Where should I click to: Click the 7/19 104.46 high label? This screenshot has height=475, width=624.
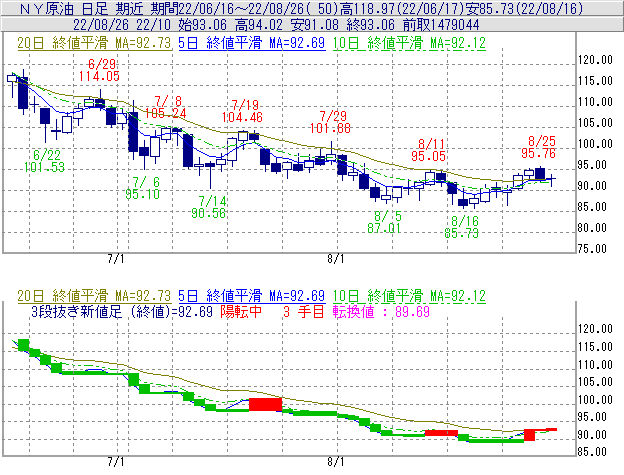(242, 111)
